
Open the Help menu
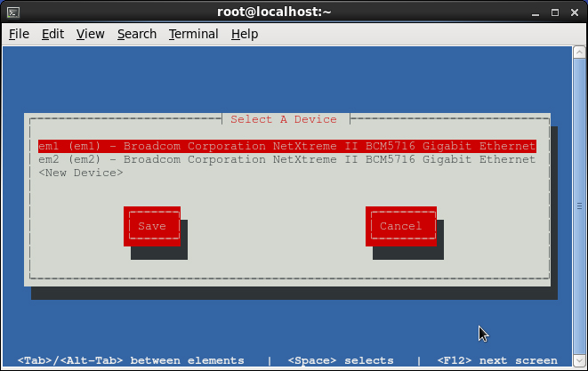[245, 34]
